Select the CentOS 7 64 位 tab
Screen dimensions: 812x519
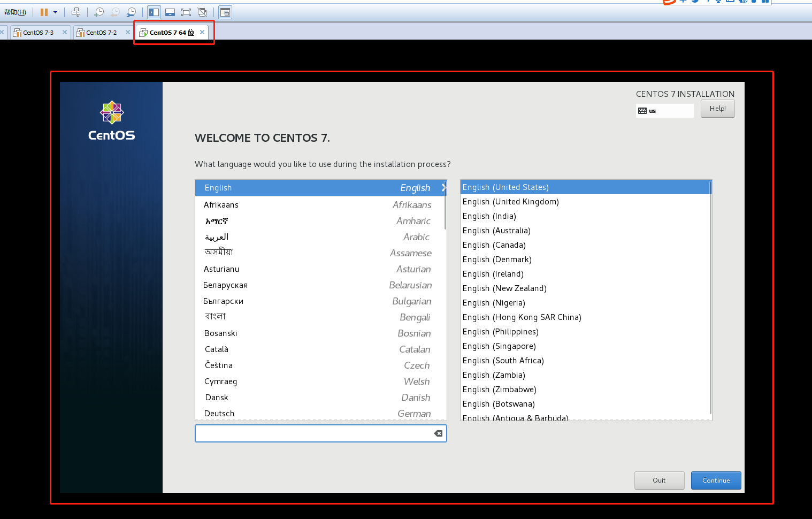point(172,33)
